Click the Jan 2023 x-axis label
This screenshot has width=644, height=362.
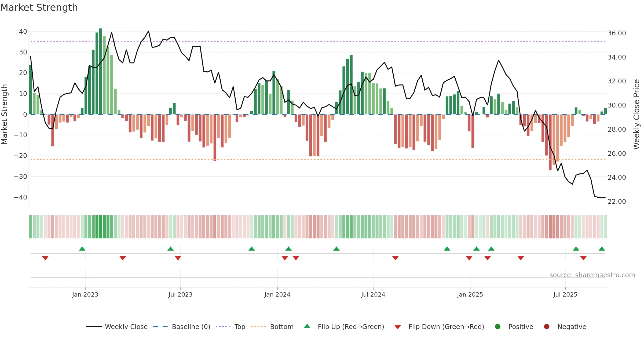[x=85, y=295]
